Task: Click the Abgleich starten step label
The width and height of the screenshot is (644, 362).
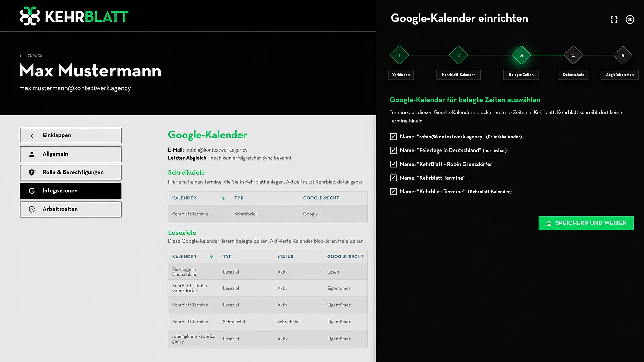Action: [x=620, y=75]
